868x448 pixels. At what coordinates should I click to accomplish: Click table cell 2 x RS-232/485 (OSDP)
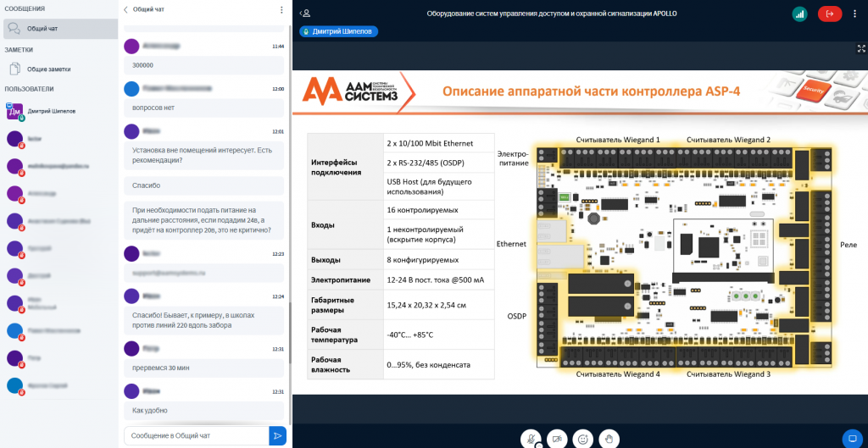(x=439, y=163)
